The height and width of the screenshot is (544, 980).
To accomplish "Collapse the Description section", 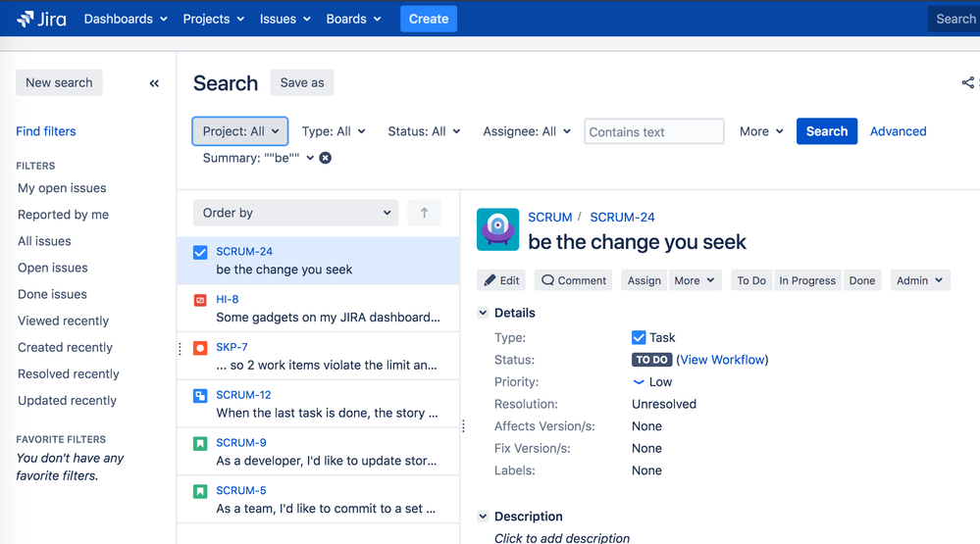I will pos(483,517).
